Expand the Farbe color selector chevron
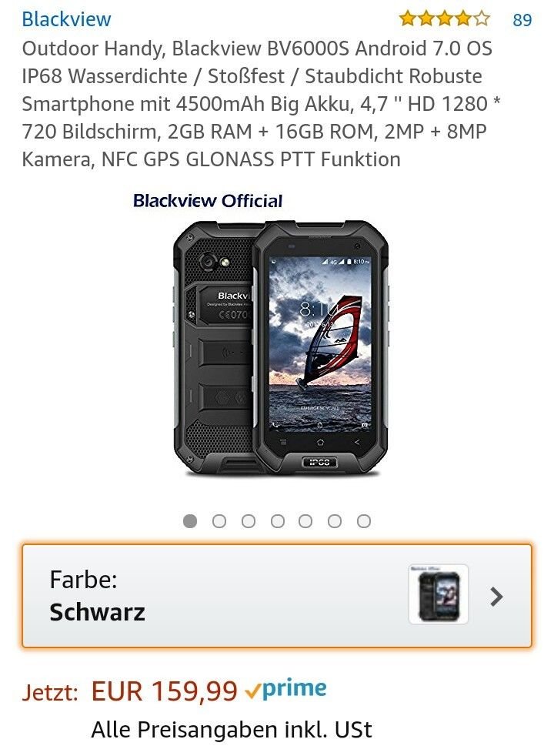 496,597
